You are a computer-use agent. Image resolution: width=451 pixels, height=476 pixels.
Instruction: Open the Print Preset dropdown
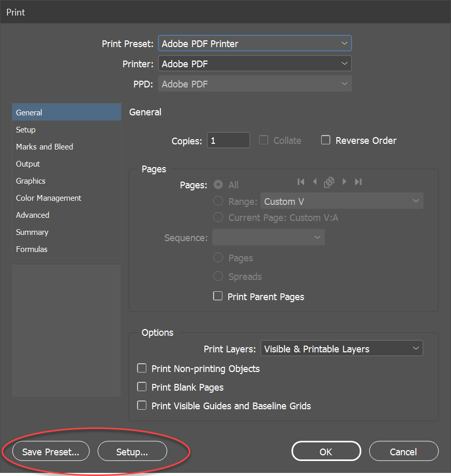(x=254, y=43)
